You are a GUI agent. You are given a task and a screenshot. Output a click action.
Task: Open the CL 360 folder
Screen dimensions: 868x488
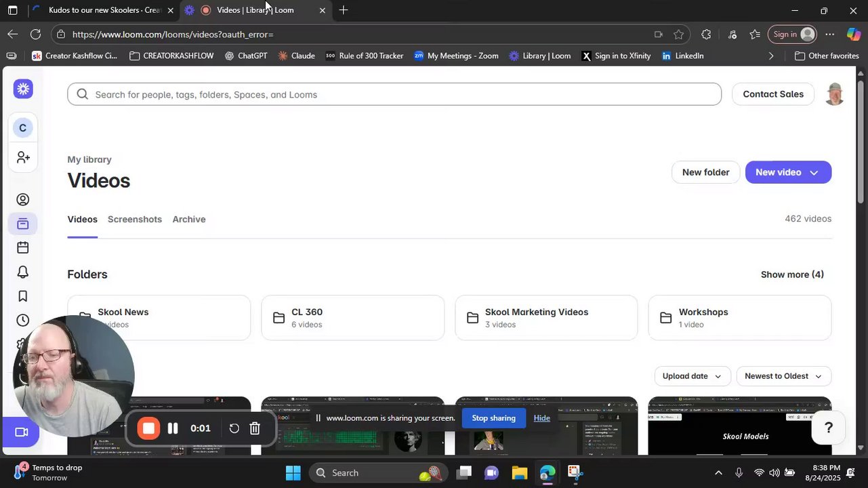(x=353, y=318)
